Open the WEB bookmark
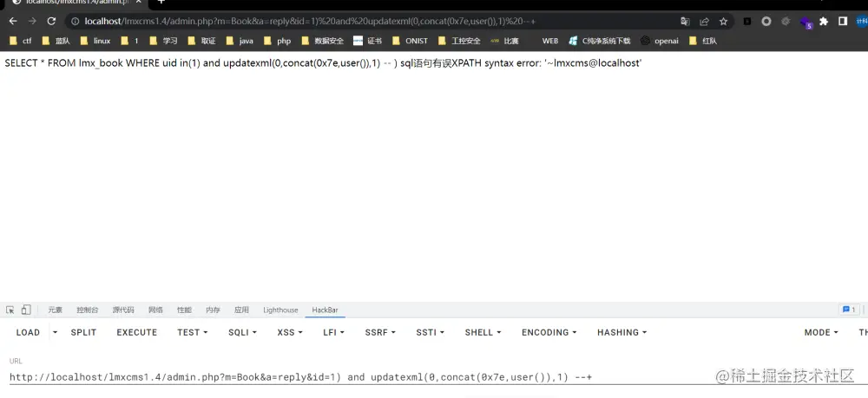Image resolution: width=868 pixels, height=398 pixels. 549,41
